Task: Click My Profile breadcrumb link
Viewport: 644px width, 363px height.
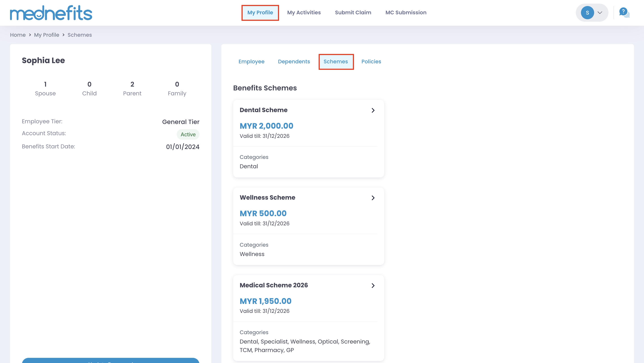Action: [47, 35]
